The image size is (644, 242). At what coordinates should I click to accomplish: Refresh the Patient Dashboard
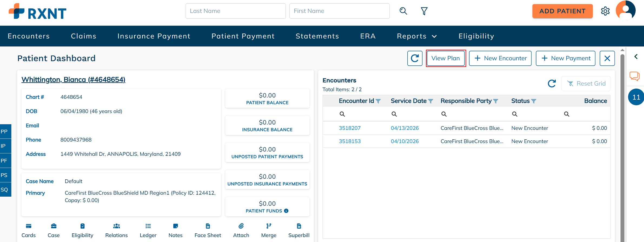415,58
